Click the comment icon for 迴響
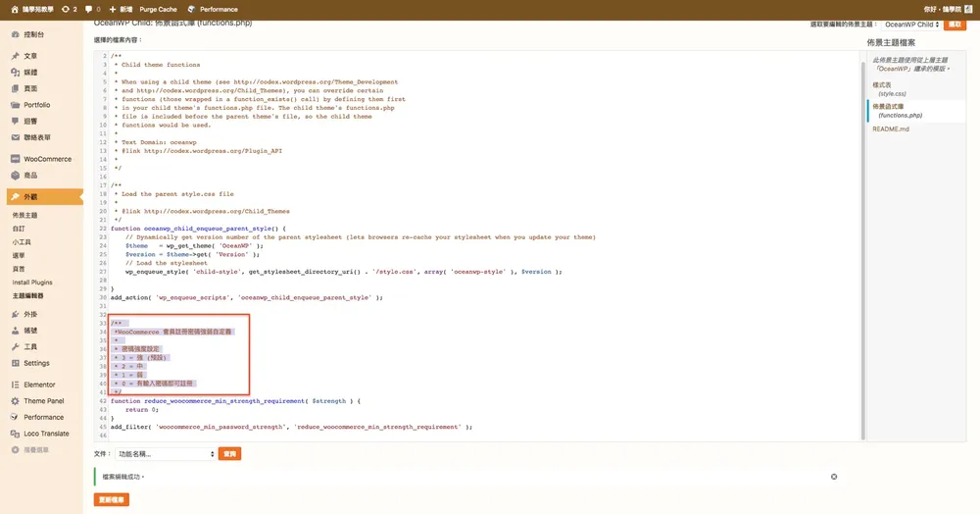Image resolution: width=980 pixels, height=514 pixels. (15, 122)
